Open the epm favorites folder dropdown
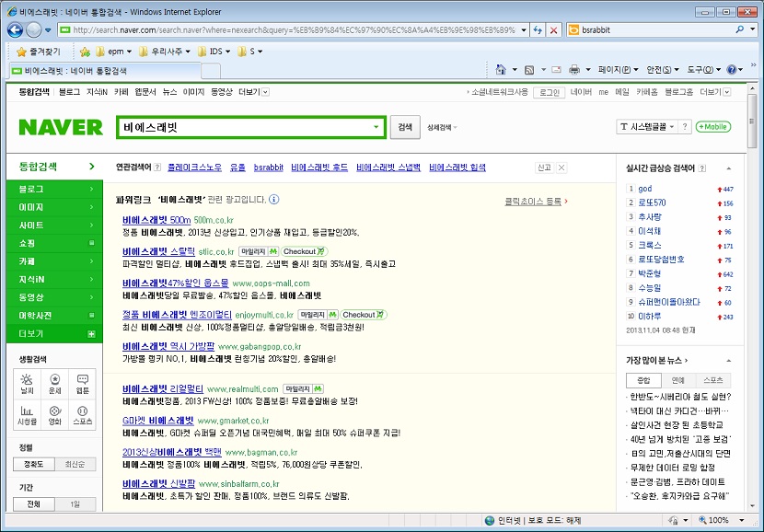 (x=114, y=52)
